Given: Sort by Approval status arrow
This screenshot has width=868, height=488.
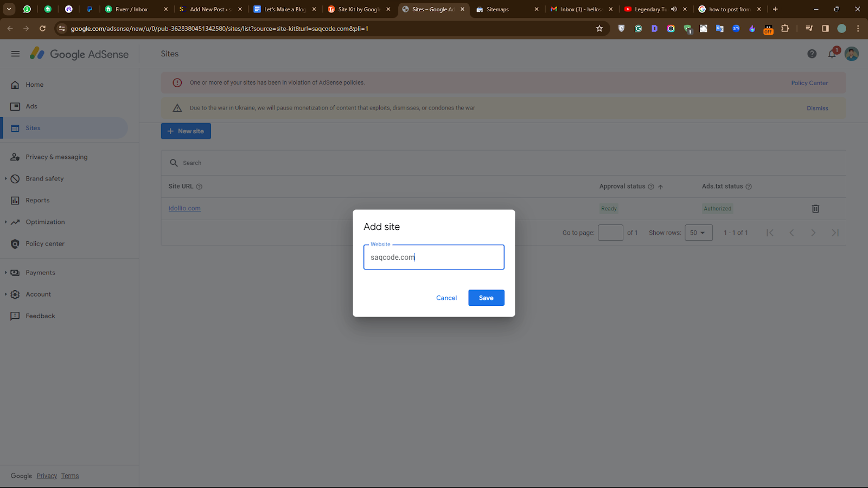Looking at the screenshot, I should pos(661,187).
